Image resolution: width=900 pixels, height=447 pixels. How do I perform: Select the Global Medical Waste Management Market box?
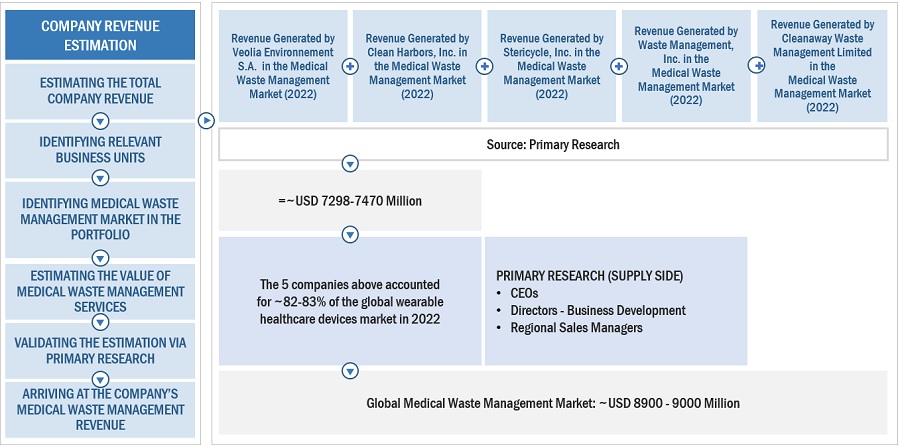tap(553, 403)
